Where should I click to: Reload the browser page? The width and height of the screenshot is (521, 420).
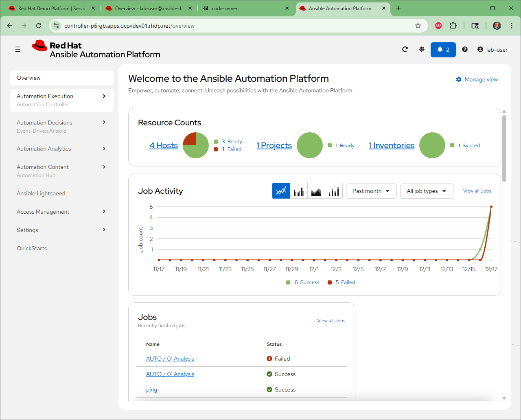pyautogui.click(x=39, y=26)
